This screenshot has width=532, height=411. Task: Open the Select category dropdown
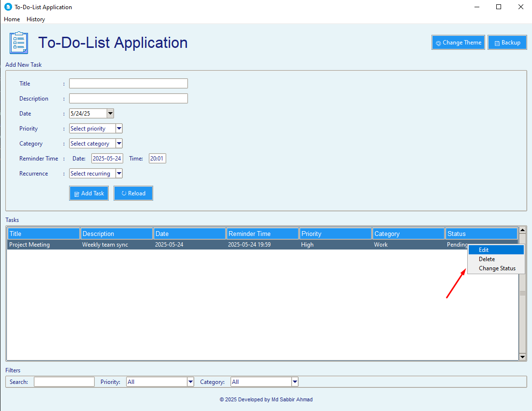(x=119, y=144)
